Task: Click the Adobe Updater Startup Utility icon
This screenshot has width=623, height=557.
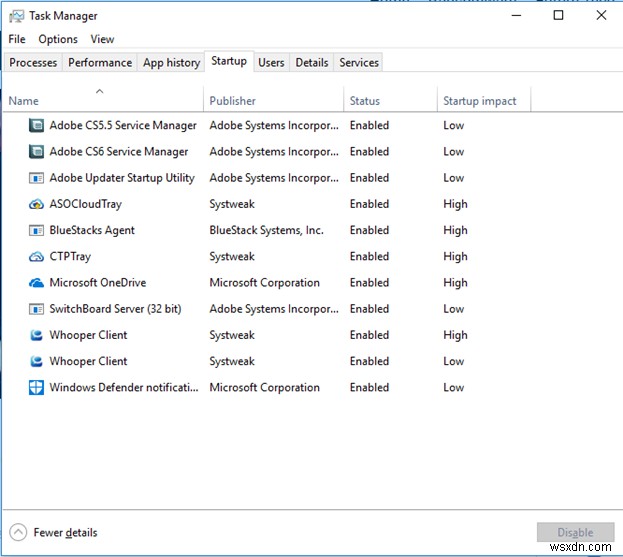Action: tap(36, 178)
